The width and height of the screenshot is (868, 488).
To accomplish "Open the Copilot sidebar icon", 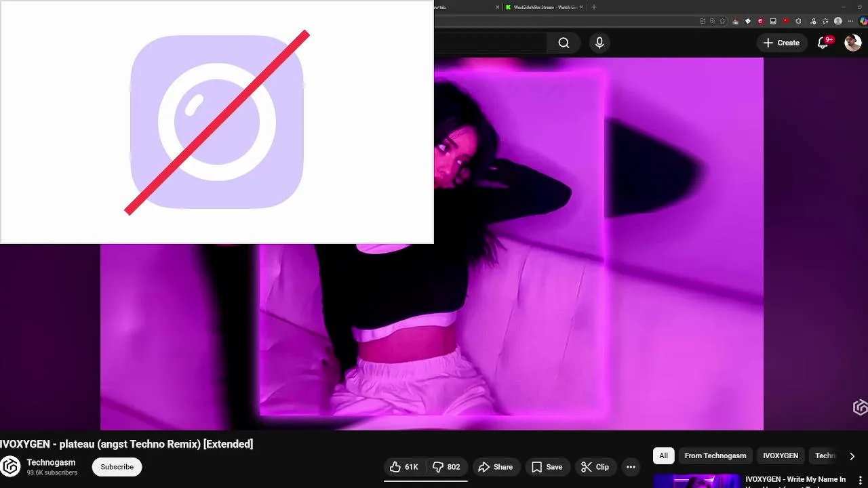I will tap(863, 21).
